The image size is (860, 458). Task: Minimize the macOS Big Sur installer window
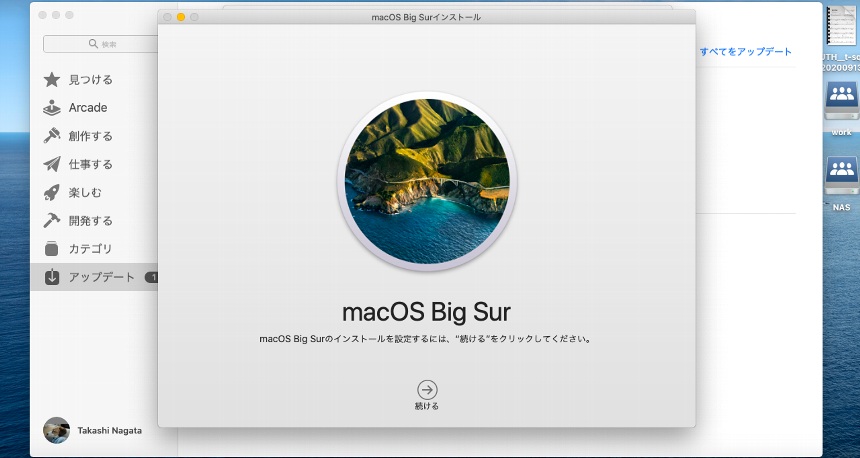pos(181,17)
